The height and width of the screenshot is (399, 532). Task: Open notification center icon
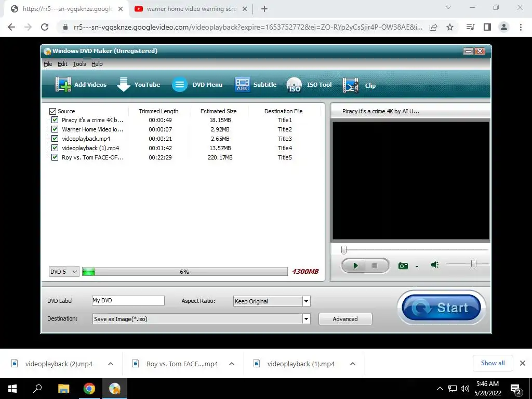pos(516,389)
